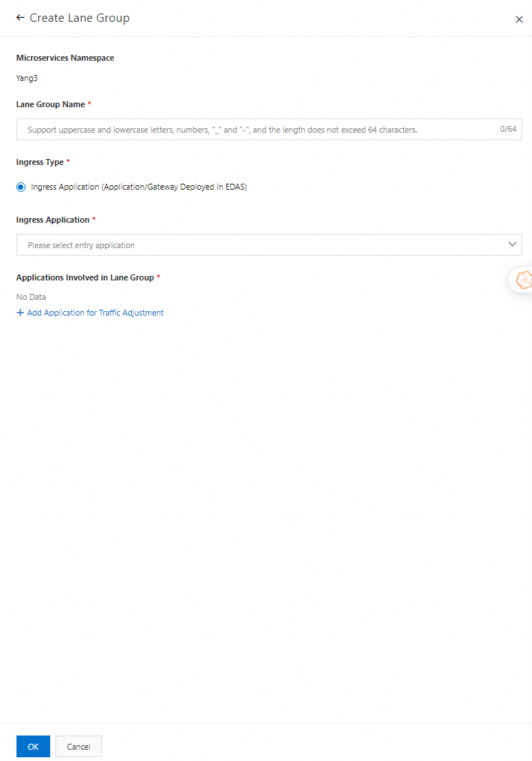Click the Create Lane Group title text
The image size is (532, 761).
[79, 18]
